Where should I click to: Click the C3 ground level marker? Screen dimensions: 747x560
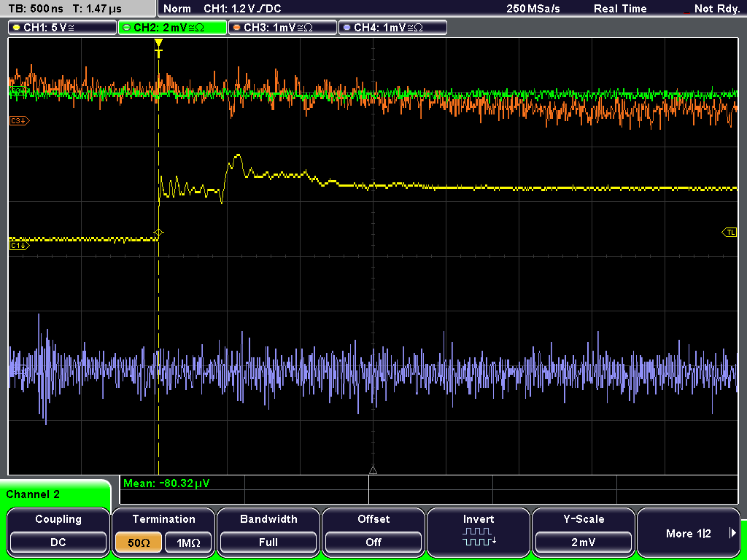[19, 121]
